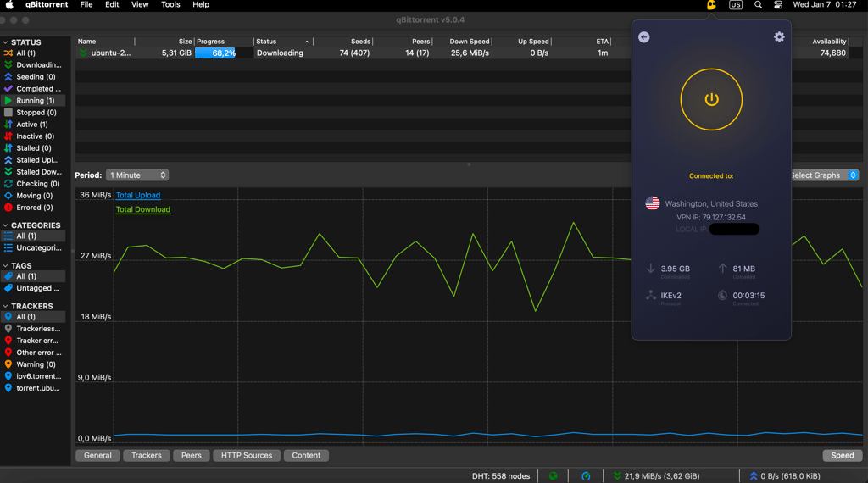868x483 pixels.
Task: Sort by Name column header
Action: tap(104, 42)
